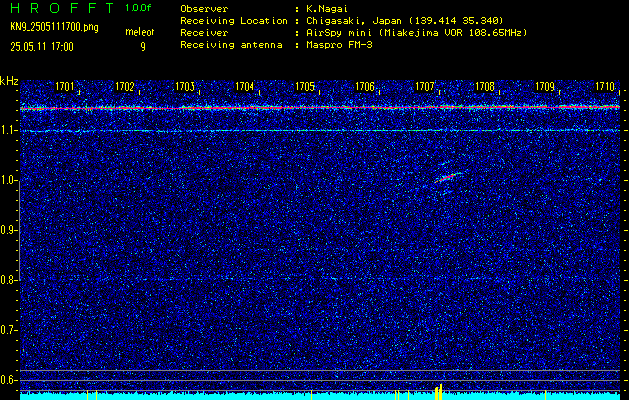This screenshot has width=629, height=400.
Task: Click the Receiving antenna label
Action: click(x=231, y=45)
